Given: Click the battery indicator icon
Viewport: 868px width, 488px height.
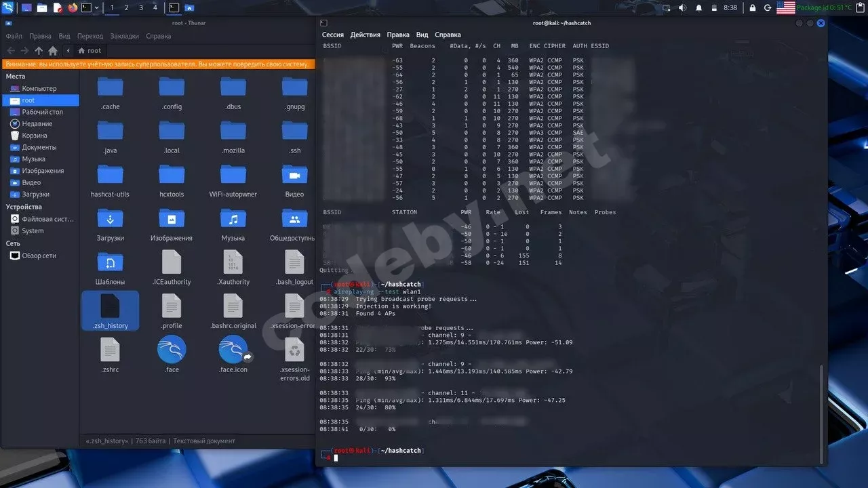Looking at the screenshot, I should pyautogui.click(x=713, y=7).
